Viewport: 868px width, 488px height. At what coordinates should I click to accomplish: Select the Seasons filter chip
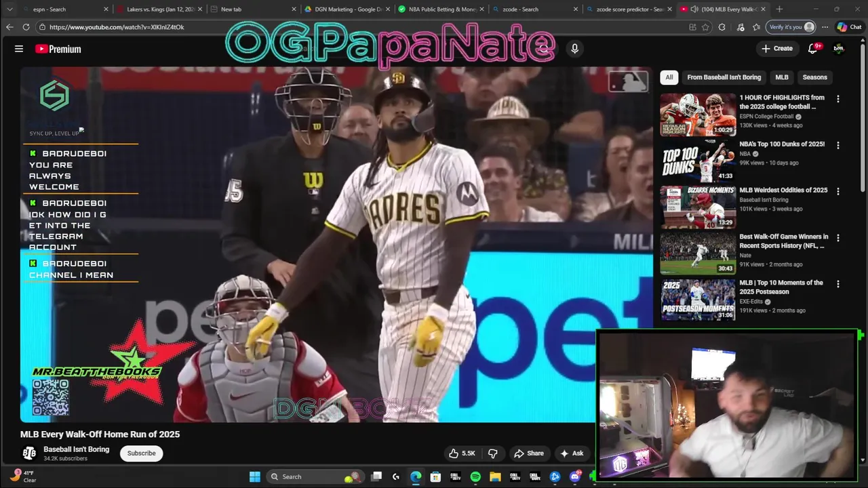click(814, 77)
